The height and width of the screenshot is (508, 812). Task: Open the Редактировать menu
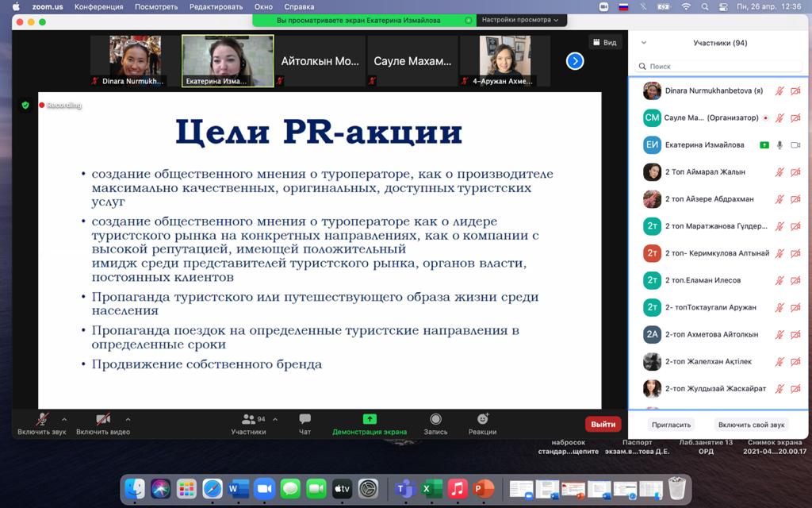(216, 6)
